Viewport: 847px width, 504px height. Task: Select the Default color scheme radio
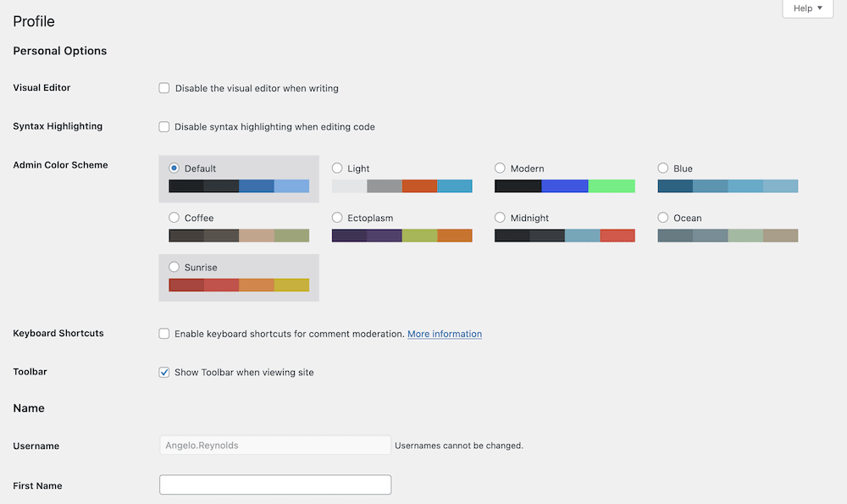(174, 168)
